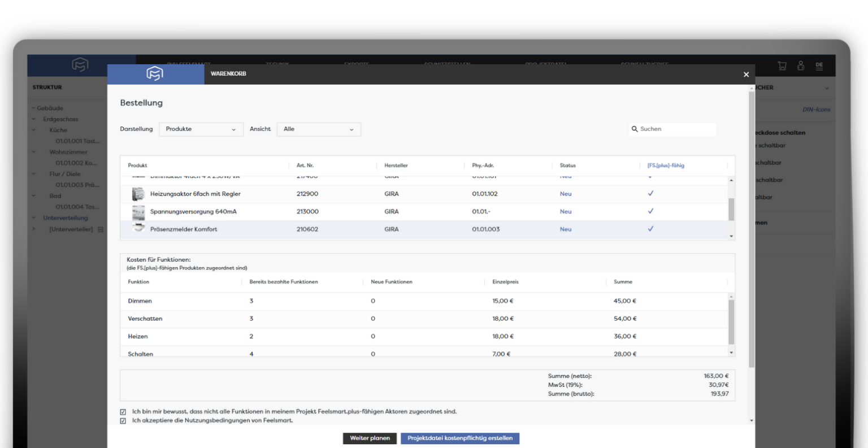Click the physical address 01.01.003 cell

[486, 229]
